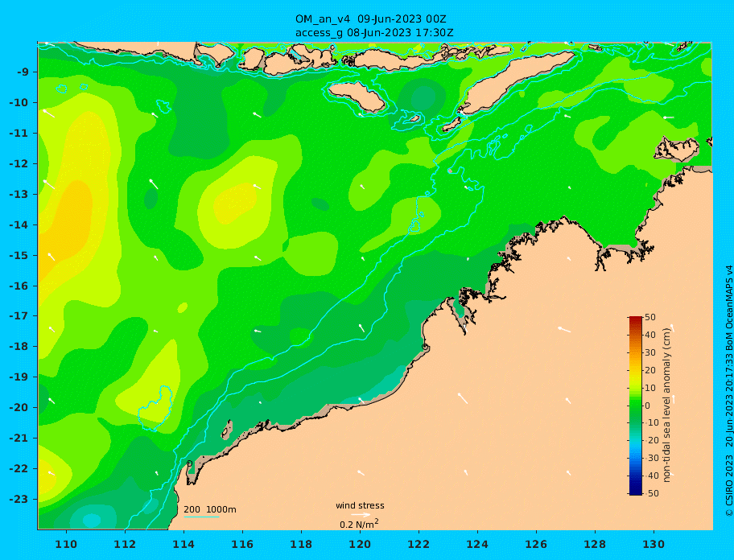This screenshot has width=734, height=560.
Task: Click longitude axis label 110
Action: pyautogui.click(x=67, y=544)
